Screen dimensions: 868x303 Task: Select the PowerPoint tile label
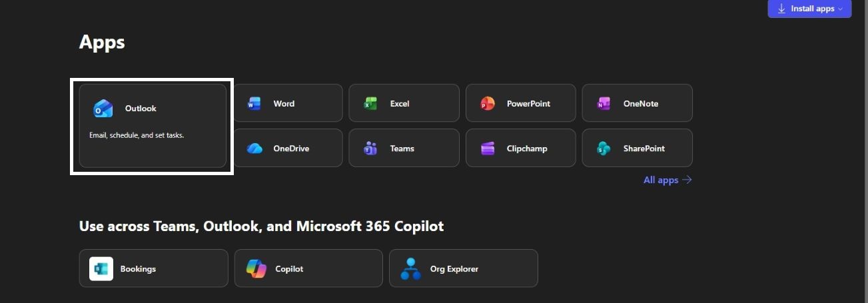coord(528,104)
